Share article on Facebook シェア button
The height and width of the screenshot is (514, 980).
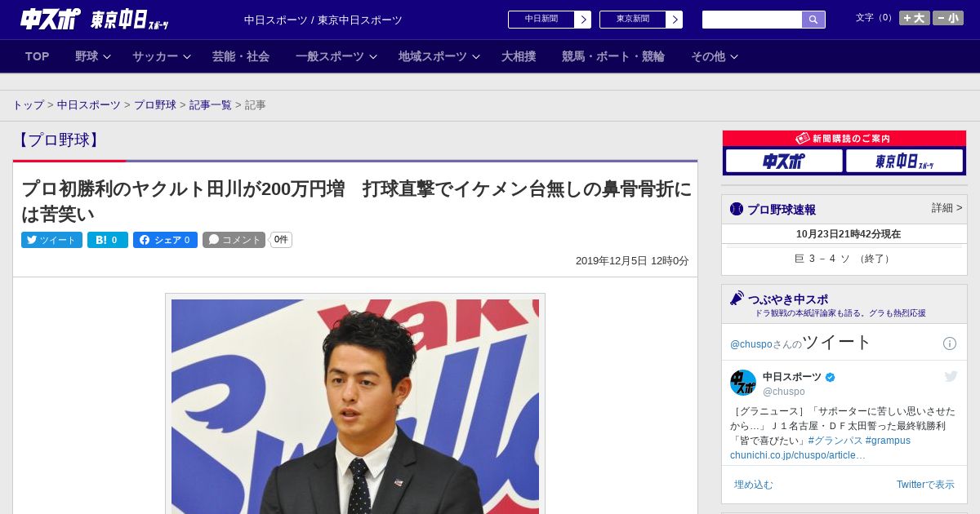(x=165, y=240)
